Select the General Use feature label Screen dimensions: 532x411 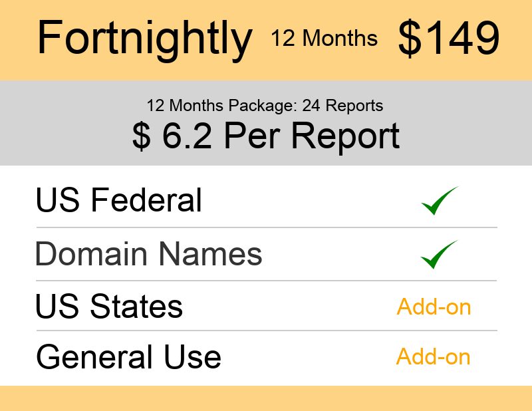coord(128,357)
